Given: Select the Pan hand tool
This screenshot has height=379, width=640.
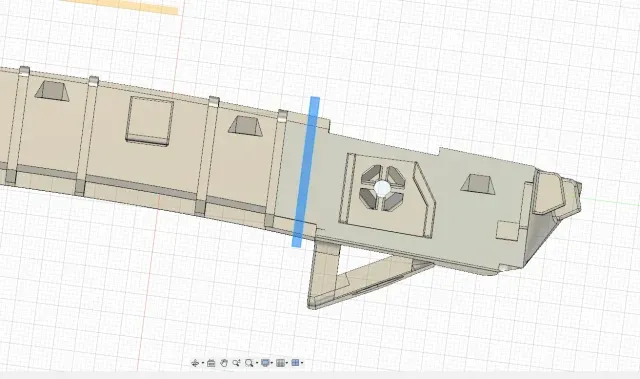Looking at the screenshot, I should point(224,363).
